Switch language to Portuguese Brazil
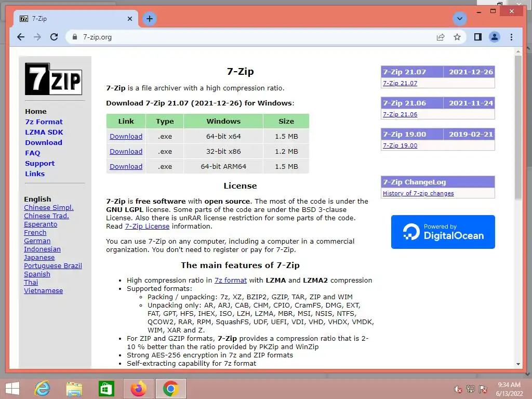 click(52, 265)
